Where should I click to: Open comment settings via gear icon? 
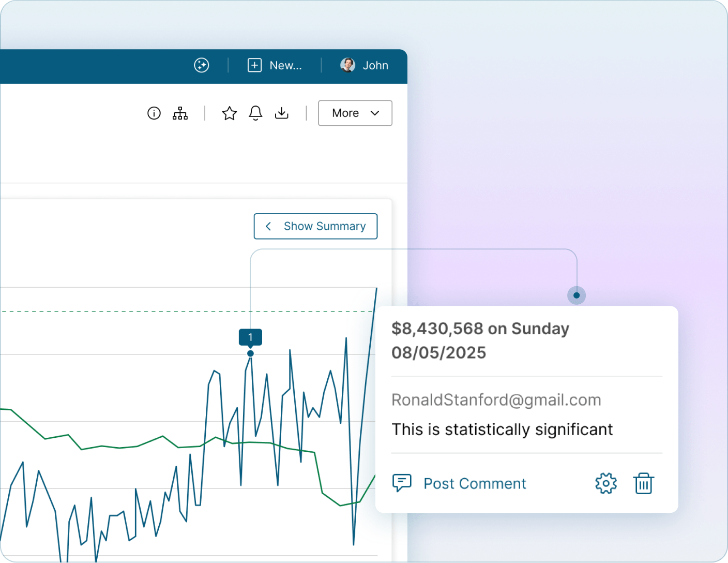point(605,483)
